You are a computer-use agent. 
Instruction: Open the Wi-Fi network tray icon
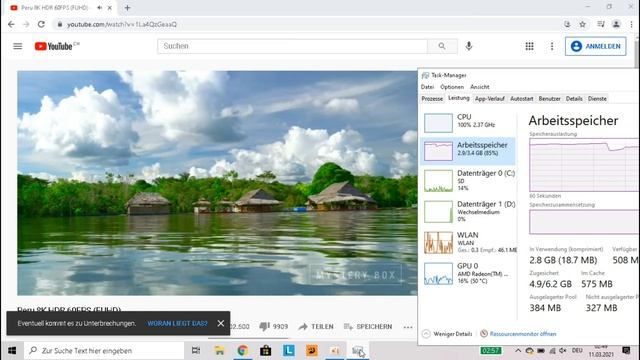tap(552, 351)
